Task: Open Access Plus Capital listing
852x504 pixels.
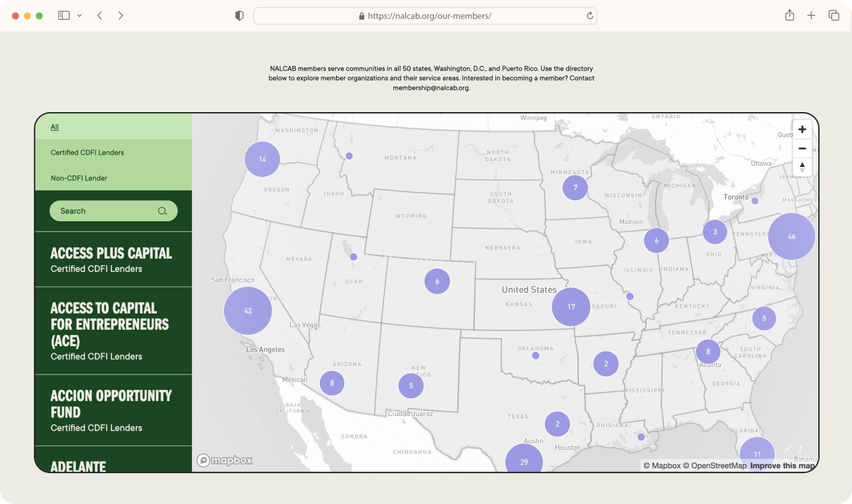Action: (x=113, y=259)
